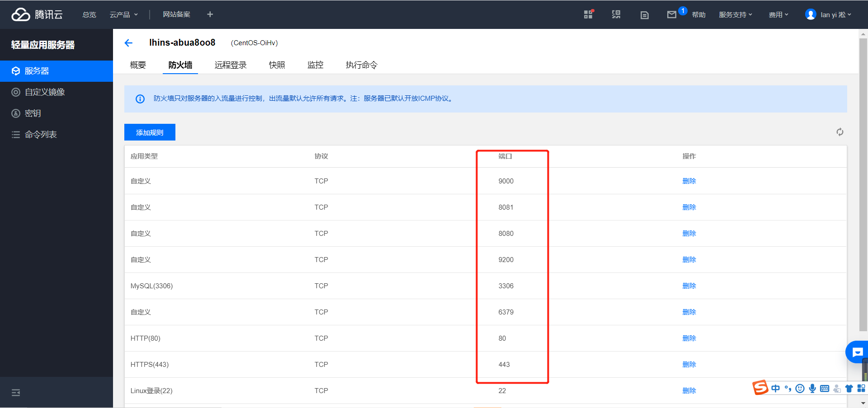Open the 云产品 menu
The image size is (868, 408).
pos(120,14)
